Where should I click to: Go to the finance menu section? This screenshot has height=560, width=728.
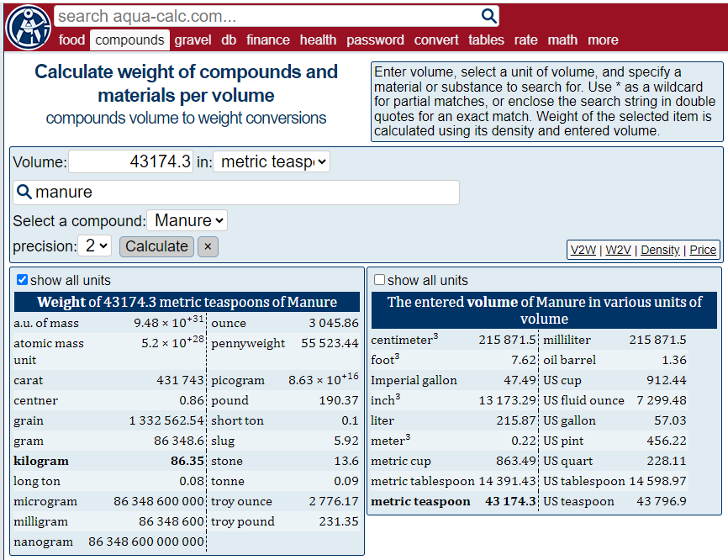(268, 40)
